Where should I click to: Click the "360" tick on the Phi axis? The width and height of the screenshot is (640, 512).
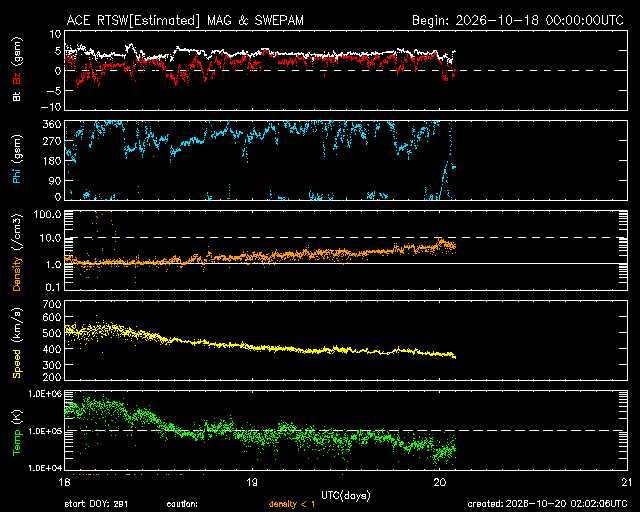52,125
